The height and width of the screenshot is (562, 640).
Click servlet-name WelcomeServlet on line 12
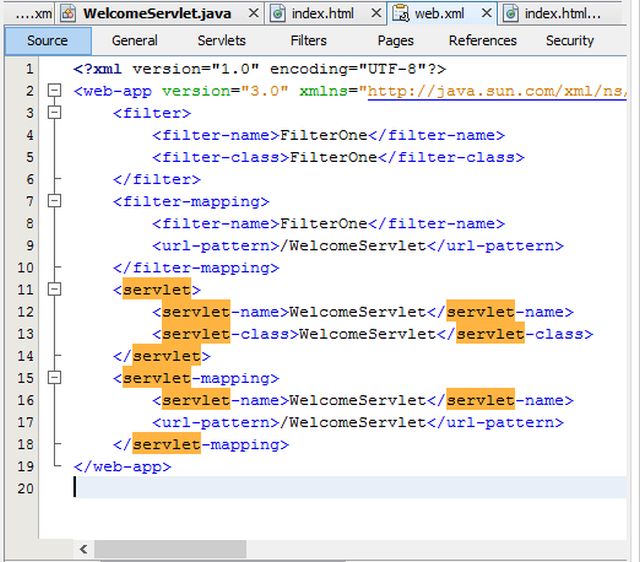tap(358, 312)
